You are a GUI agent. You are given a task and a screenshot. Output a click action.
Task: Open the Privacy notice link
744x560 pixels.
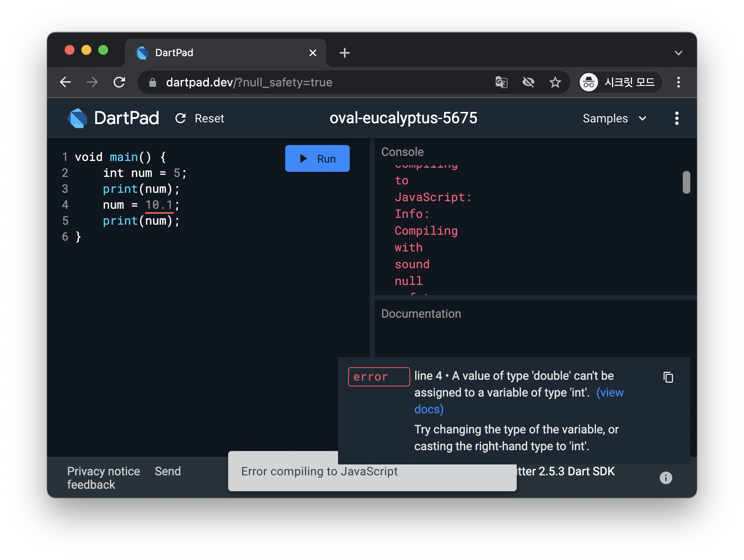click(104, 471)
